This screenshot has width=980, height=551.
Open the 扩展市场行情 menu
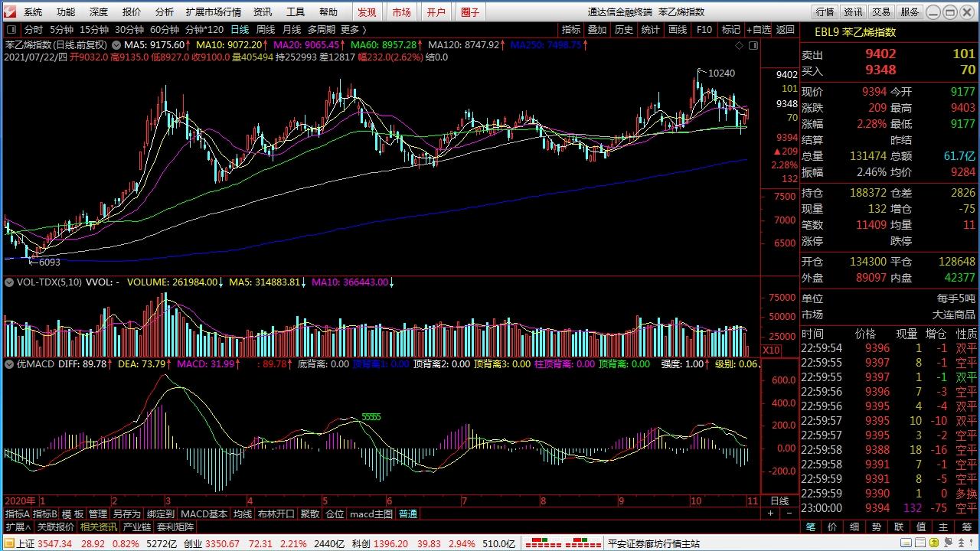coord(214,12)
